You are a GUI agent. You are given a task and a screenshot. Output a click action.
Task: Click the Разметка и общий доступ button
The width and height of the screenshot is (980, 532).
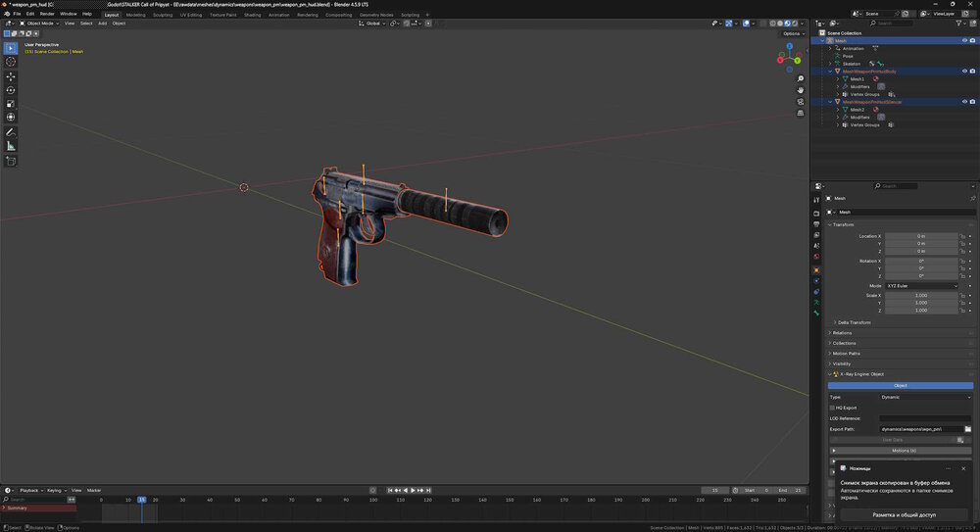tap(904, 514)
